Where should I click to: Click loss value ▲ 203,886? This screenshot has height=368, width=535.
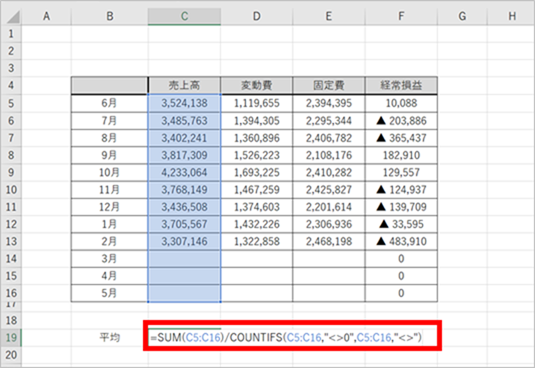tap(401, 120)
